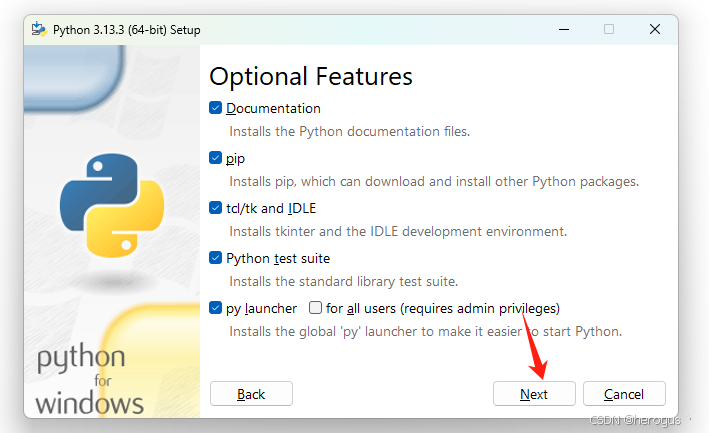Disable the tcl/tk and IDLE option
709x433 pixels.
pyautogui.click(x=215, y=208)
